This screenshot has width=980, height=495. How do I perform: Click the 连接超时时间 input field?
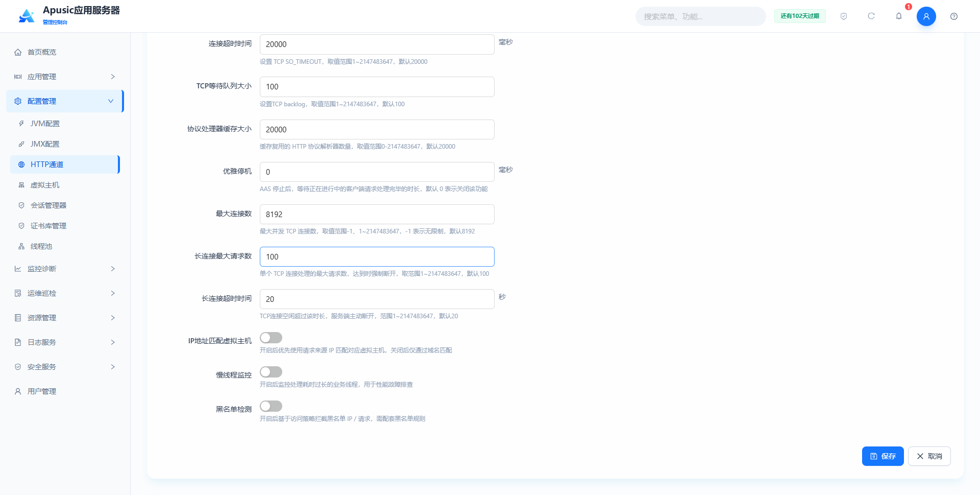(377, 44)
